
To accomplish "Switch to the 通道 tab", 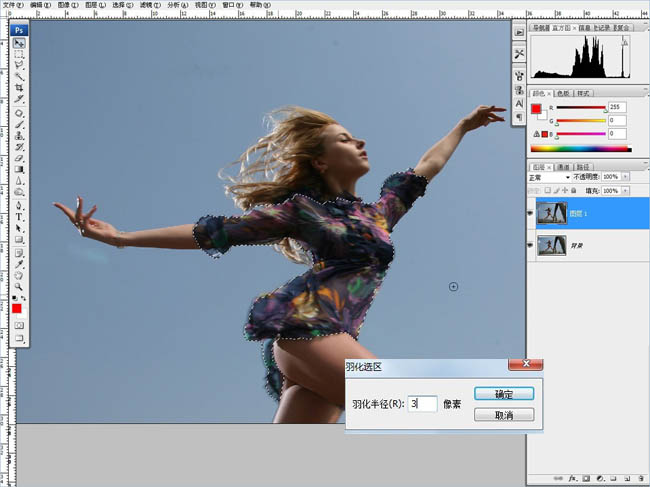I will pyautogui.click(x=563, y=166).
